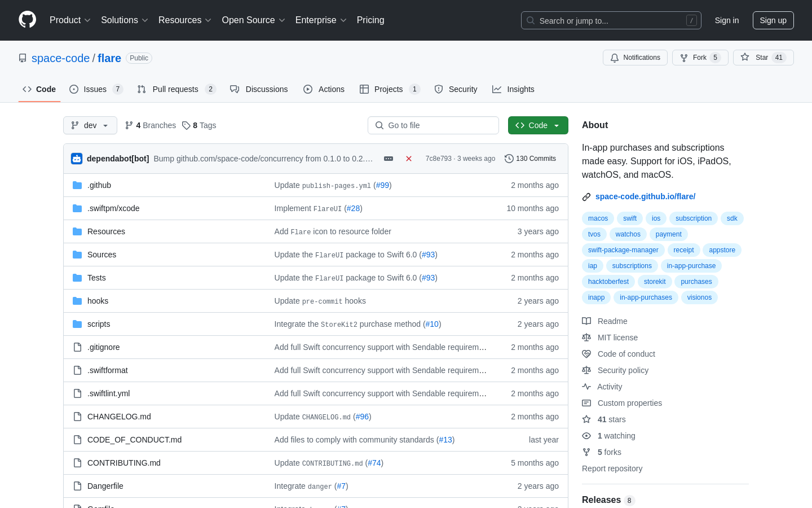
Task: Click the Search or jump to field
Action: pyautogui.click(x=611, y=20)
